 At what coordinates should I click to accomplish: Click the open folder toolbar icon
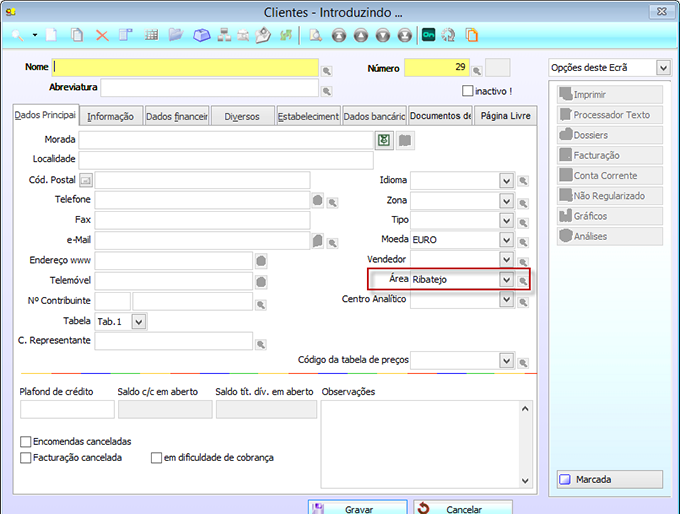click(x=176, y=34)
